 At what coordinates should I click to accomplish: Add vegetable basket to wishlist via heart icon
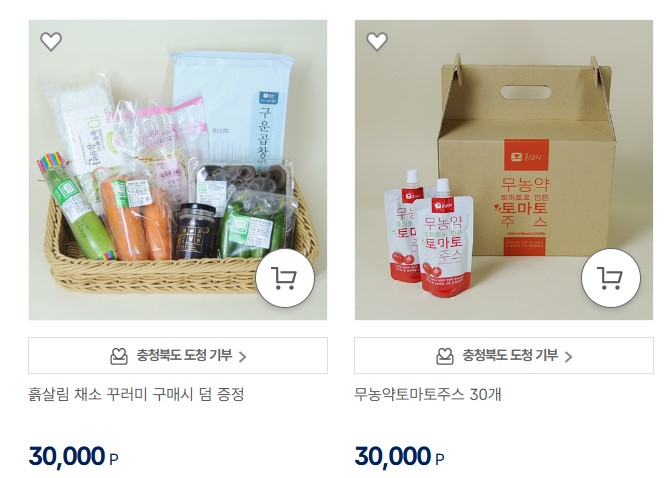[51, 42]
